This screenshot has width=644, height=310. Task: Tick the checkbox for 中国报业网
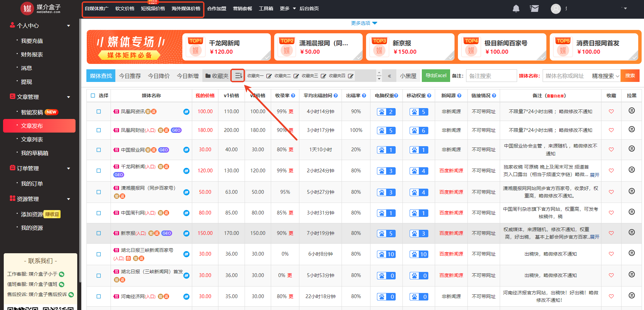[99, 150]
